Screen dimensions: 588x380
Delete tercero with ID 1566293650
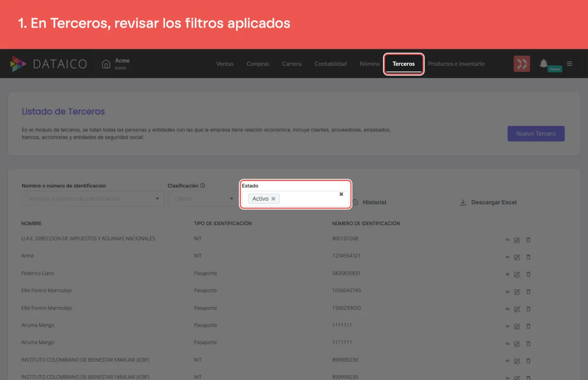click(x=528, y=309)
